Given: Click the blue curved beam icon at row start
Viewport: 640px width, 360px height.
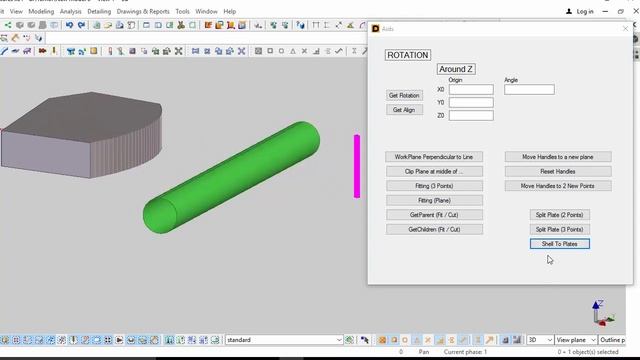Looking at the screenshot, I should point(4,51).
